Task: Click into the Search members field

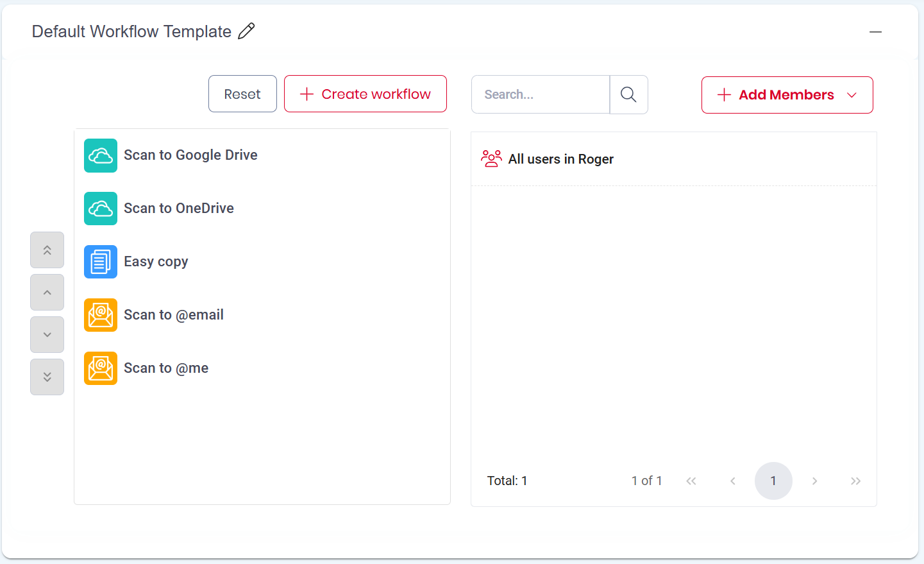Action: coord(540,95)
